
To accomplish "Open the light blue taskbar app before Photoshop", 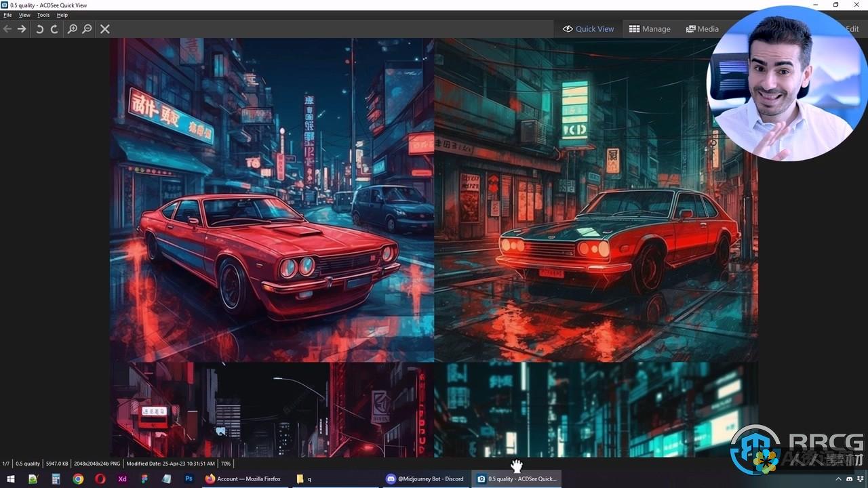I will coord(167,479).
